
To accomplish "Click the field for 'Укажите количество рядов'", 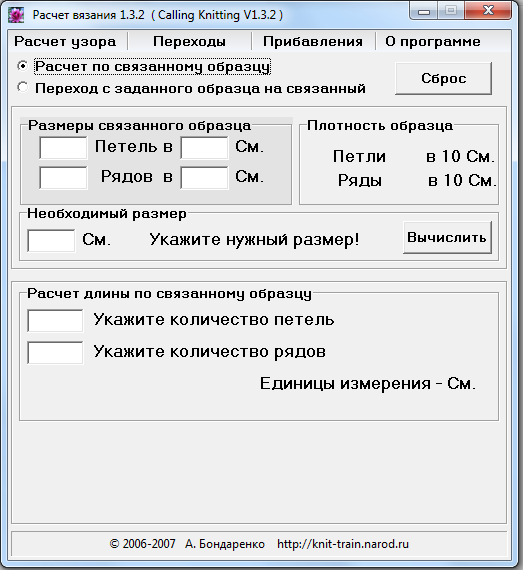I will [x=55, y=353].
